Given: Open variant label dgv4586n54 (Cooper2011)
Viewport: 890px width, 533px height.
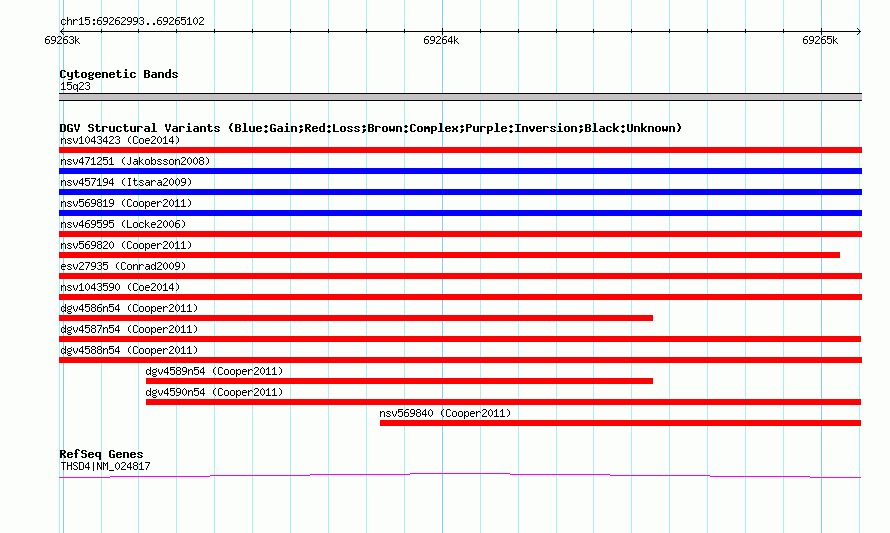Looking at the screenshot, I should [x=129, y=308].
